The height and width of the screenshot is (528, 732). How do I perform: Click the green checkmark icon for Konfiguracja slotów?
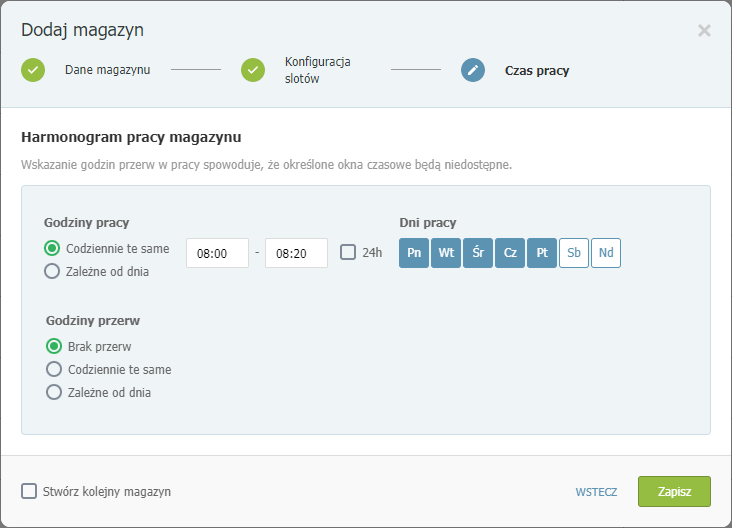[253, 70]
